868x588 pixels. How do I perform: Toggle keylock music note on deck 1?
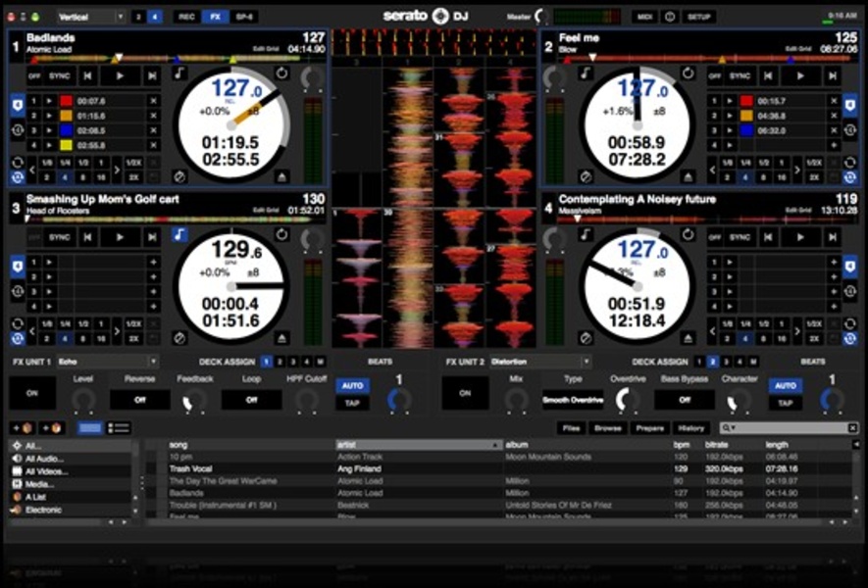click(x=179, y=74)
